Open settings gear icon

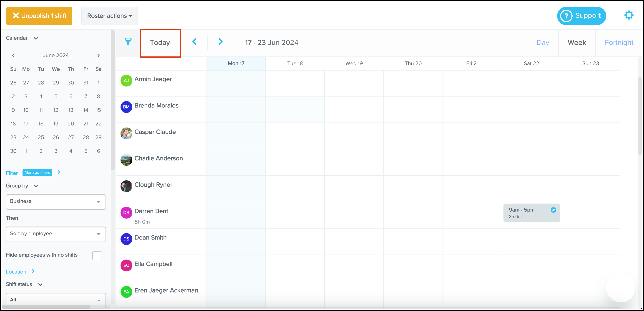click(x=629, y=15)
